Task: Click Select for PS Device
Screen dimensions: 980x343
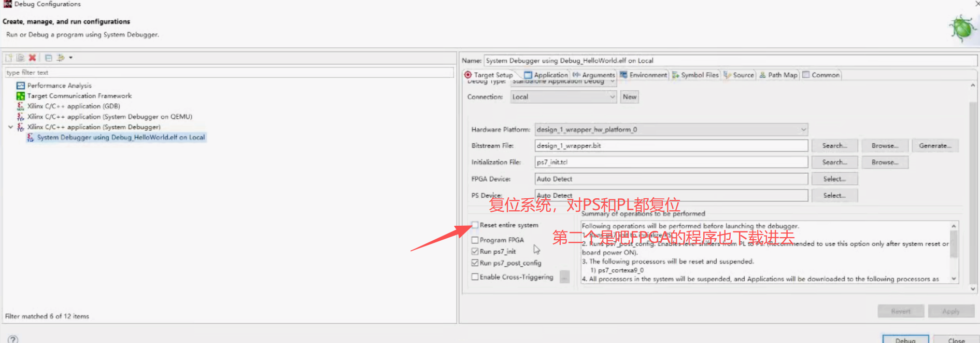Action: [834, 196]
